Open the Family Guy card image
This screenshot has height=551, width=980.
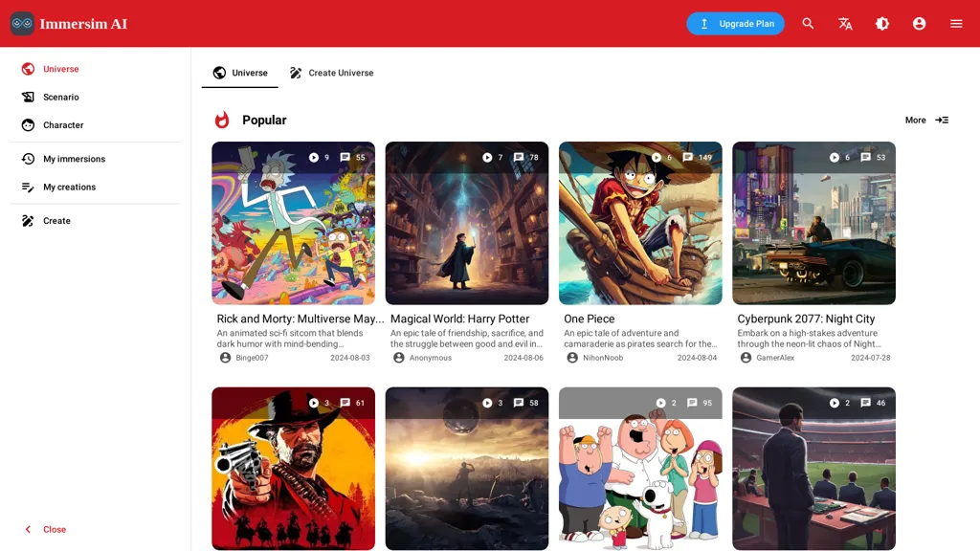click(x=640, y=469)
